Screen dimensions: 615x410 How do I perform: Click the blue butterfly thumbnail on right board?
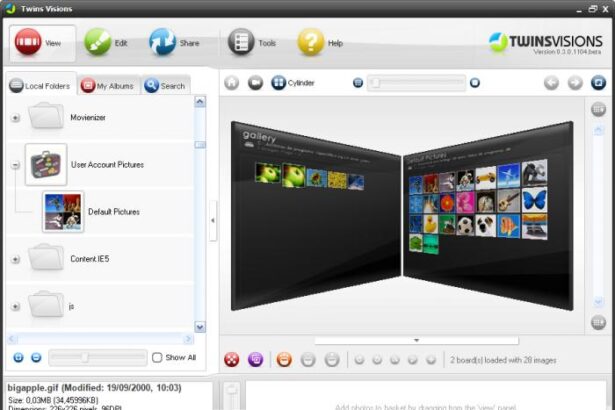point(534,200)
